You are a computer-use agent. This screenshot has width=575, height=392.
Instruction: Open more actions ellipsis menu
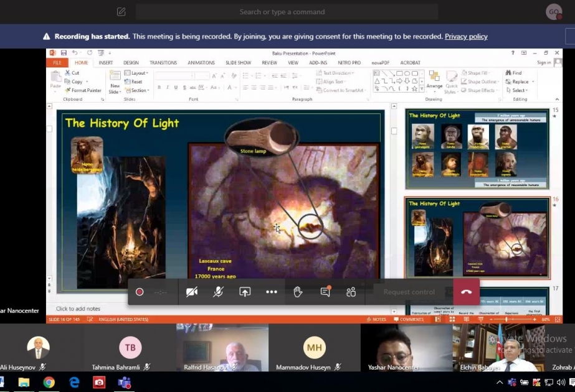(272, 292)
